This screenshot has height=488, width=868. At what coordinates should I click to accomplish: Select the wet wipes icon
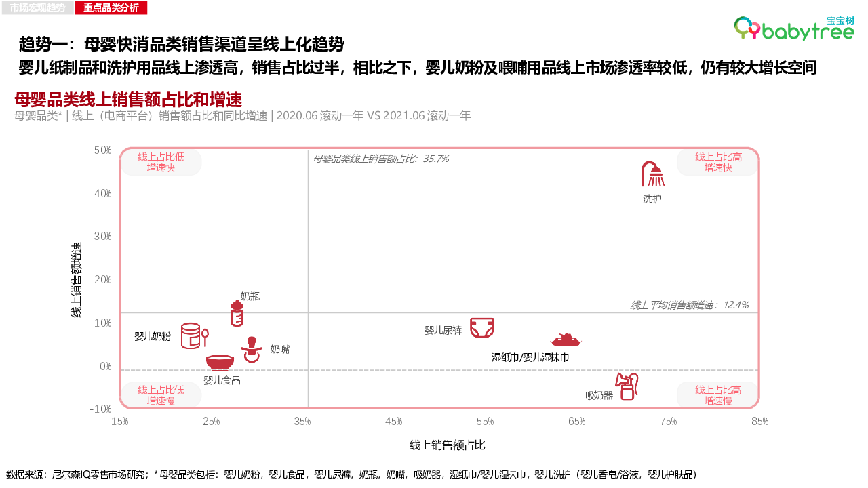(x=566, y=340)
